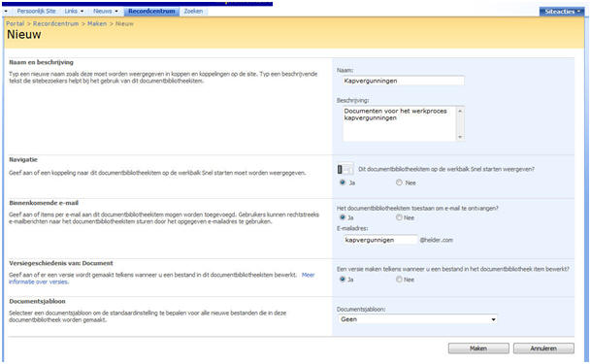Go to Portal in the breadcrumb
591x364 pixels.
pyautogui.click(x=16, y=23)
